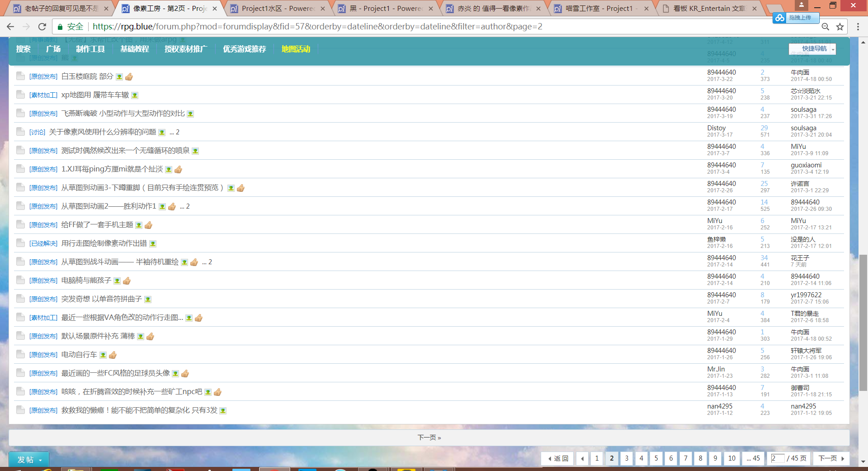Screen dimensions: 868x471
Task: Open 优秀游戏推荐 in the navigation bar
Action: [x=245, y=49]
